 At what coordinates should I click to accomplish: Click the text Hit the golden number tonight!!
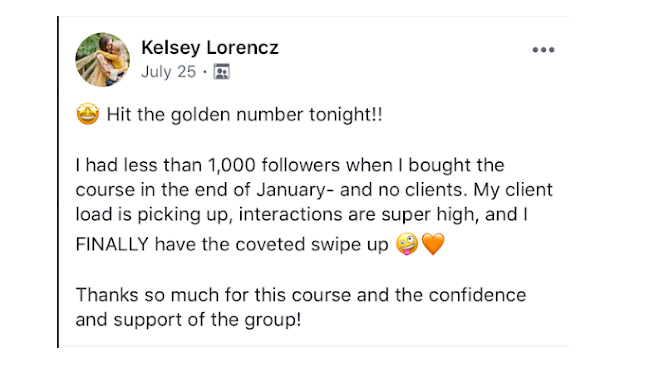click(244, 114)
